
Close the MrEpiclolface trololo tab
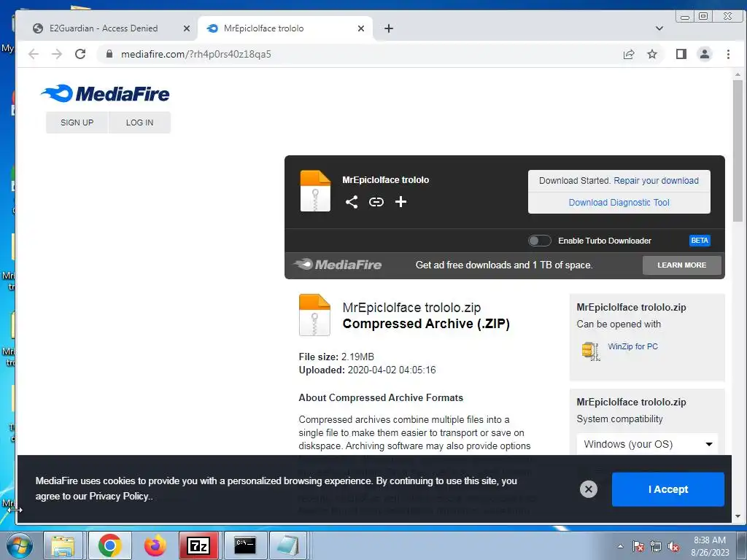coord(361,28)
